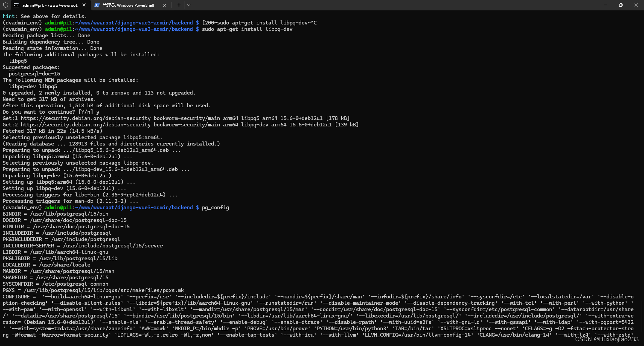Click the PowerShell icon on second tab
Viewport: 644px width, 346px height.
(x=97, y=5)
